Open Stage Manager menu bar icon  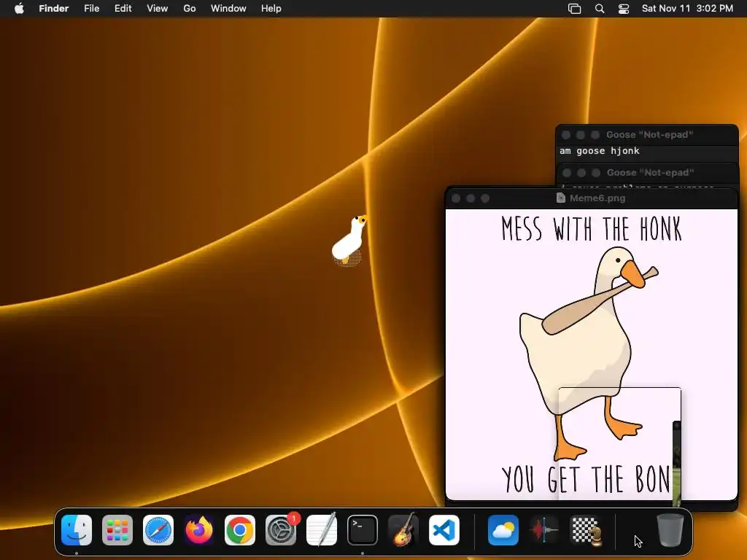575,9
